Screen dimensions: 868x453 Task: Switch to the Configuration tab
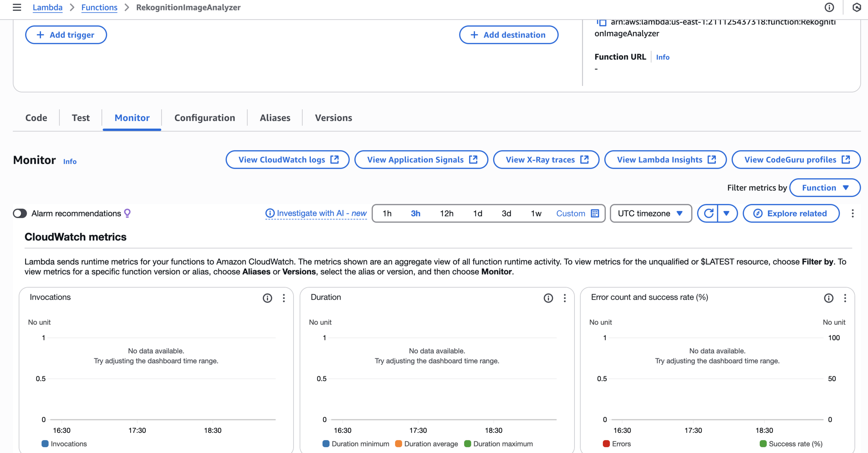205,118
